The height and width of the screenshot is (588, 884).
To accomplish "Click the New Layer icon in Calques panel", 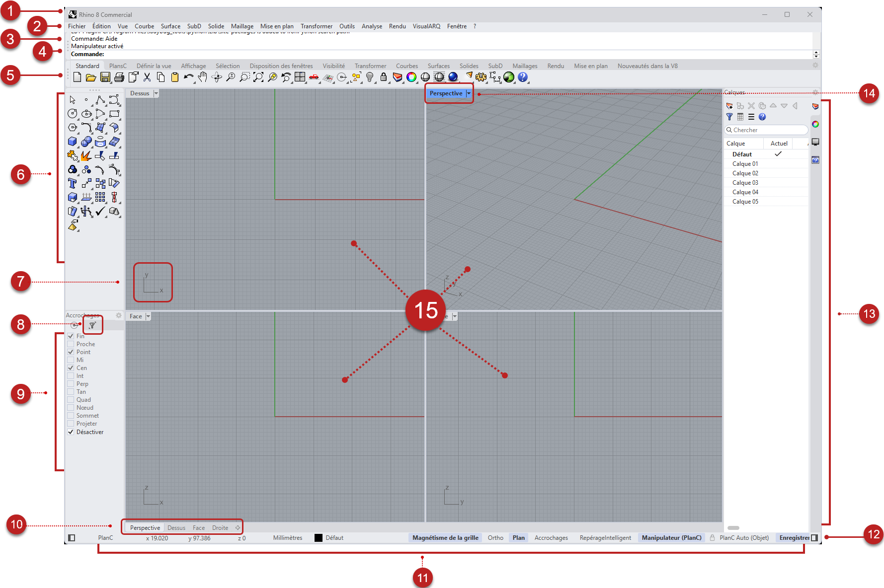I will pyautogui.click(x=729, y=106).
